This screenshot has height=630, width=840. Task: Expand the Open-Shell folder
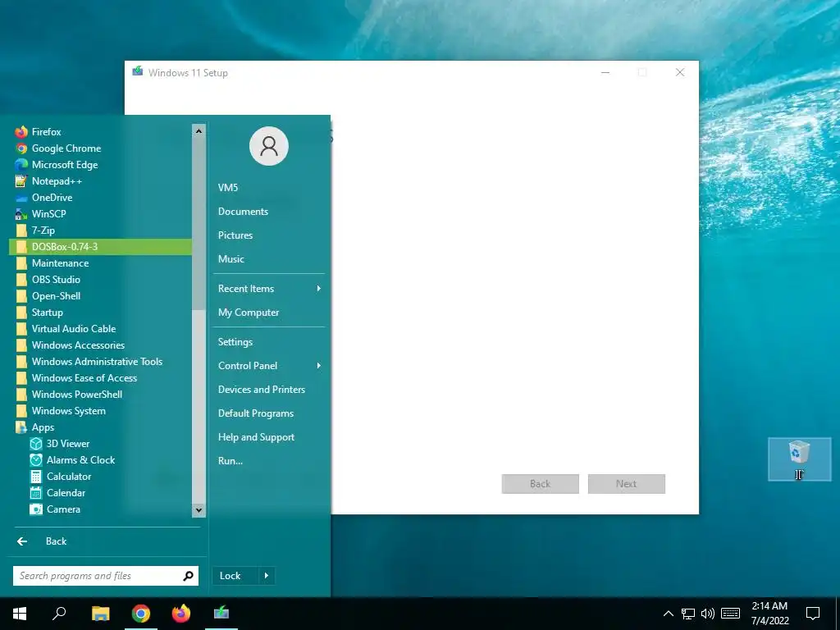[100, 296]
